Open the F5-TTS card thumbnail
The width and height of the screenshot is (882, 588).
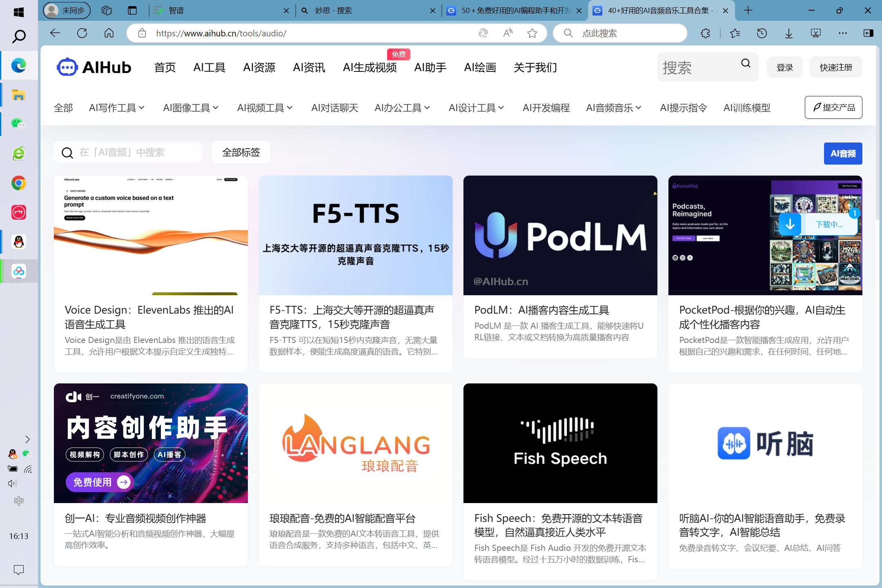pyautogui.click(x=356, y=236)
